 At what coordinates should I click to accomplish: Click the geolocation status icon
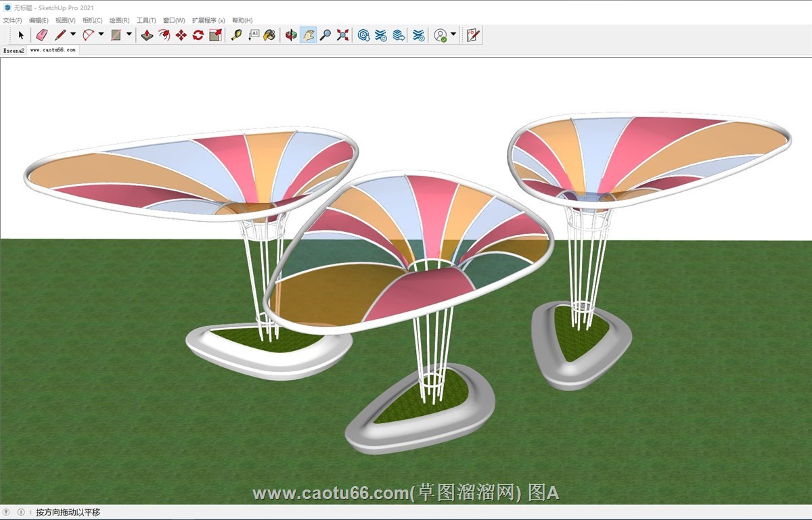pos(7,513)
